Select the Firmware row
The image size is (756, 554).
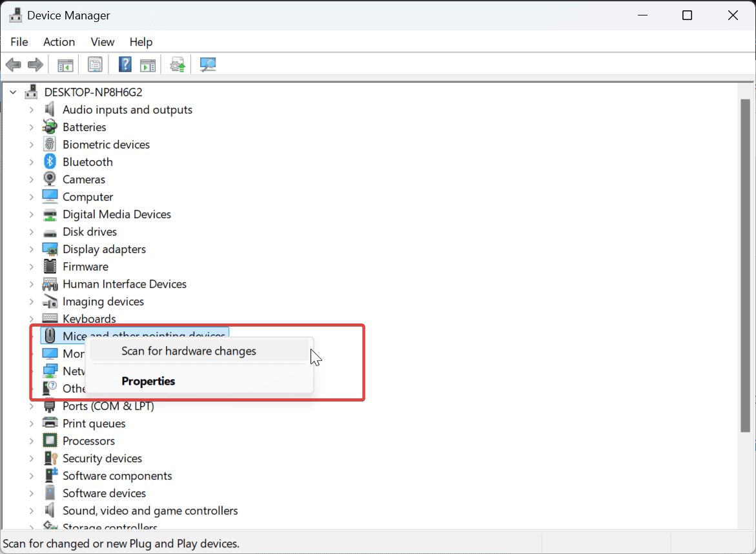(85, 267)
